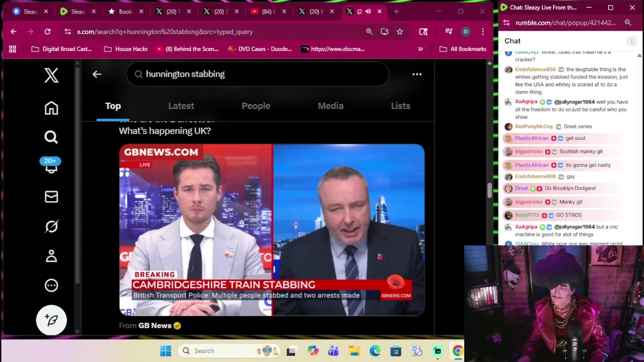This screenshot has width=644, height=362.
Task: Switch to the People tab
Action: [x=256, y=106]
